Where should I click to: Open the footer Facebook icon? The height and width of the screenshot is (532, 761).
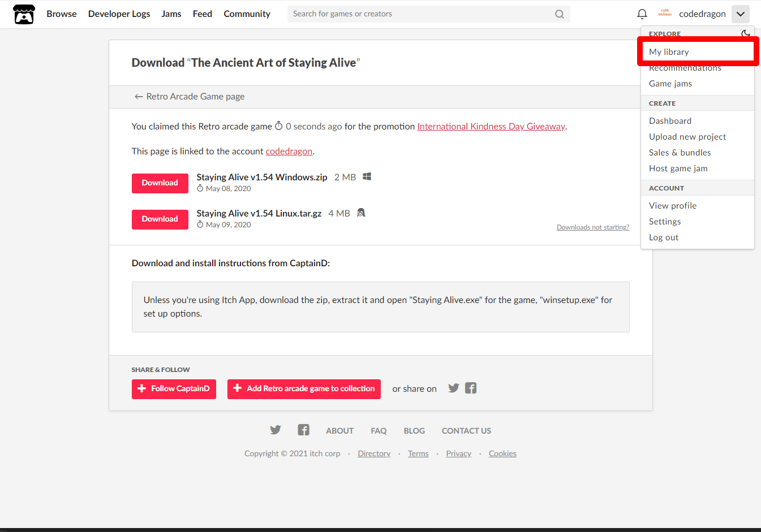(304, 430)
